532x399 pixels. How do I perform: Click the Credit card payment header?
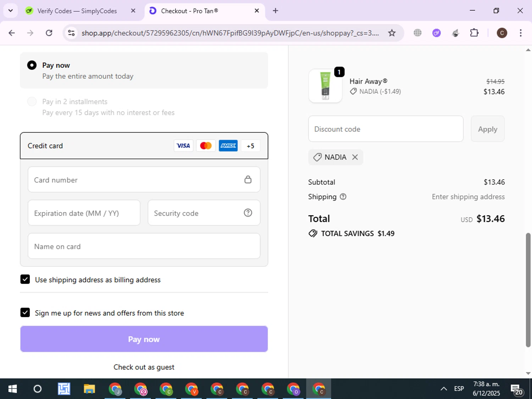pos(144,146)
